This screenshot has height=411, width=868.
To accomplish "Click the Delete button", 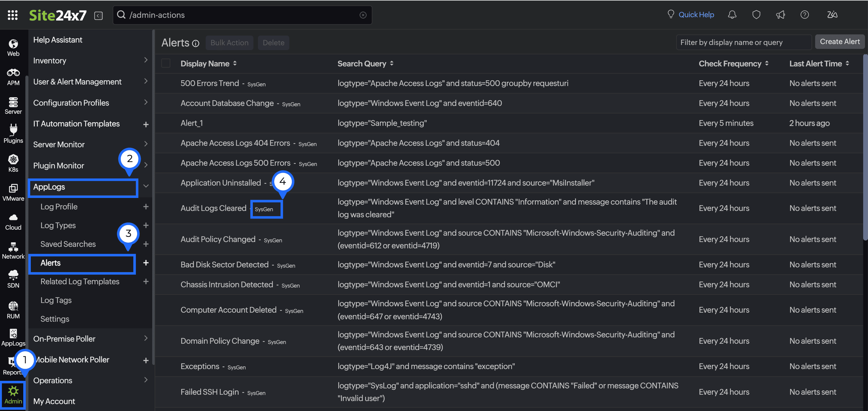I will (x=273, y=43).
